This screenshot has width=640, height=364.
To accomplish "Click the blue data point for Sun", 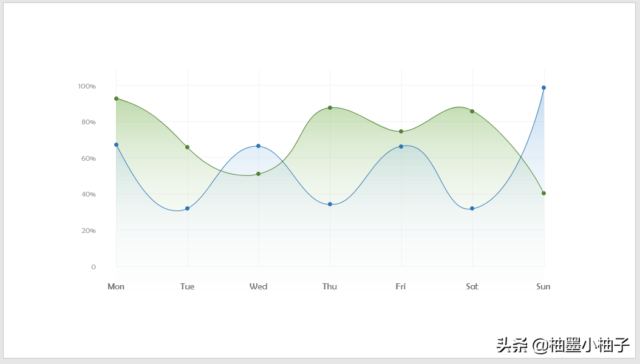I will pyautogui.click(x=543, y=87).
